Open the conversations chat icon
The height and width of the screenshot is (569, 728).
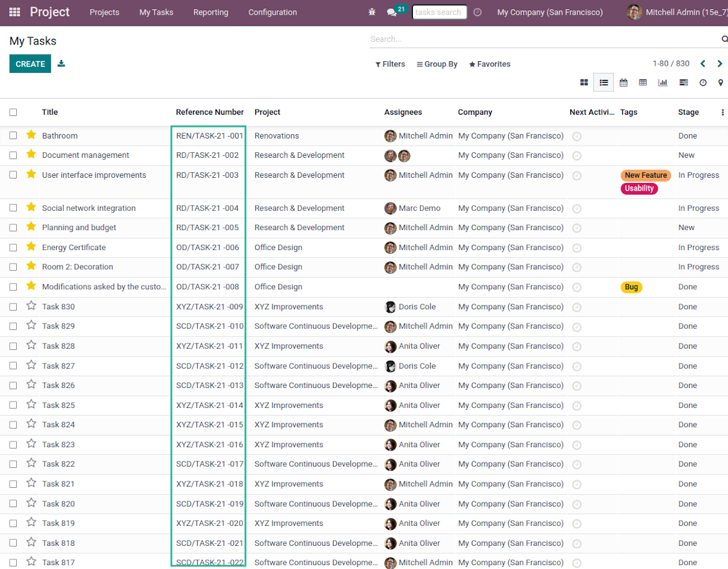coord(392,12)
